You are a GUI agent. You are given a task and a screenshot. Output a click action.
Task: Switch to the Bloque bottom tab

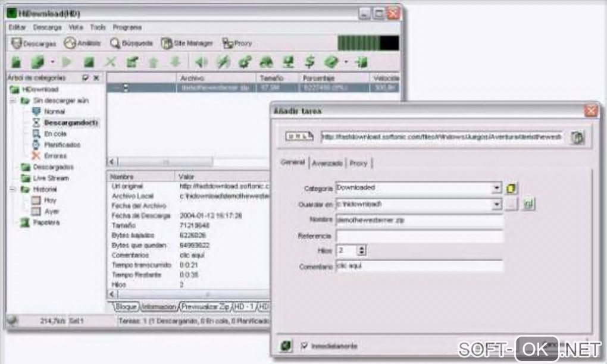pyautogui.click(x=126, y=307)
